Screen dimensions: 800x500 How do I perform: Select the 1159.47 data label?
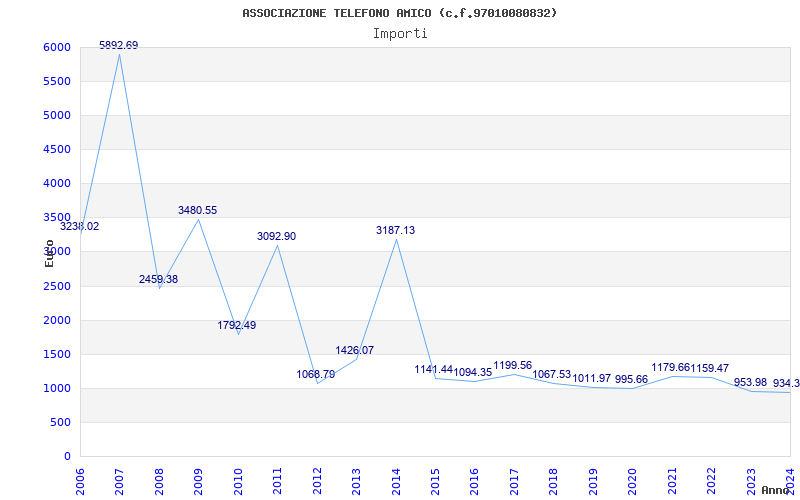710,368
